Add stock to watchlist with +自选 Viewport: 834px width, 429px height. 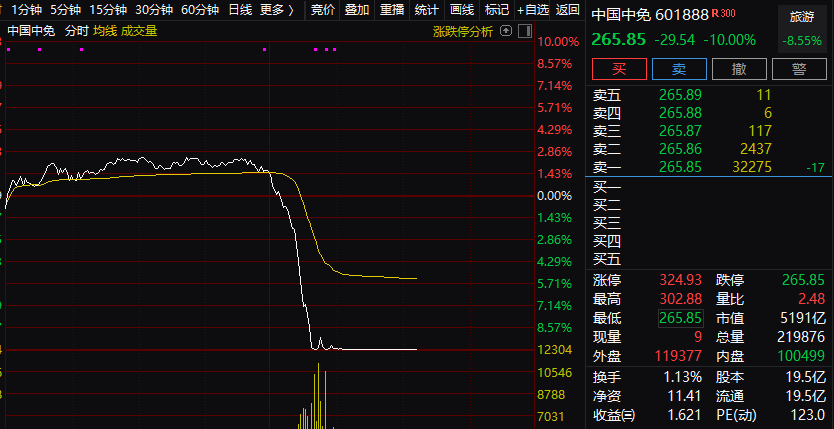[533, 10]
